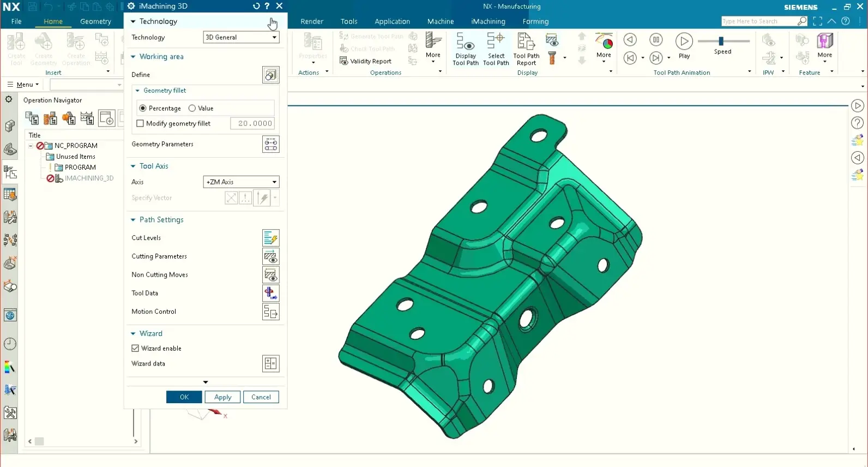The width and height of the screenshot is (868, 467).
Task: Switch to the Machine tab
Action: point(441,21)
